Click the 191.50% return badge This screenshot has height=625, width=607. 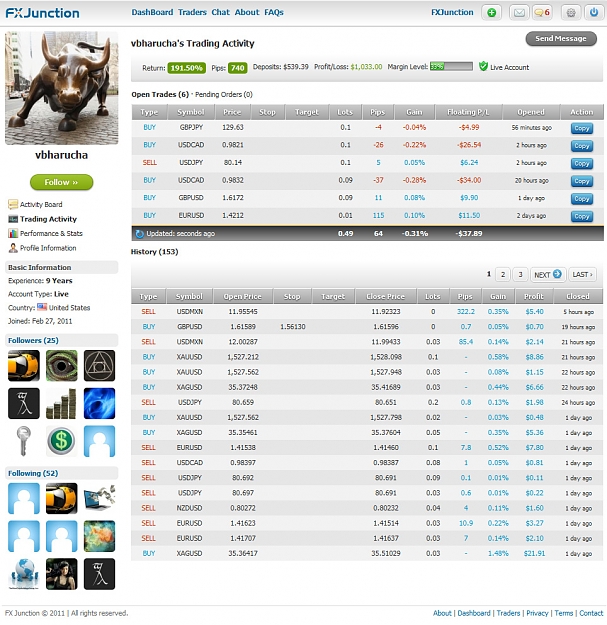point(187,68)
